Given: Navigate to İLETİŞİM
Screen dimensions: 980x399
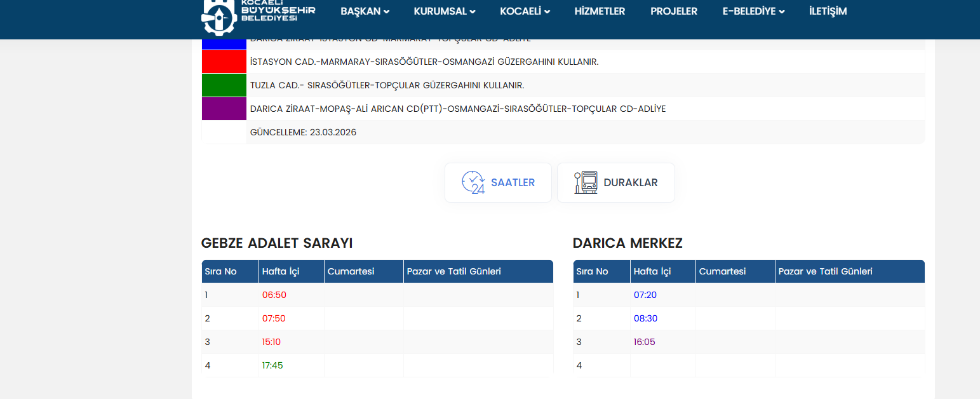Looking at the screenshot, I should (828, 11).
